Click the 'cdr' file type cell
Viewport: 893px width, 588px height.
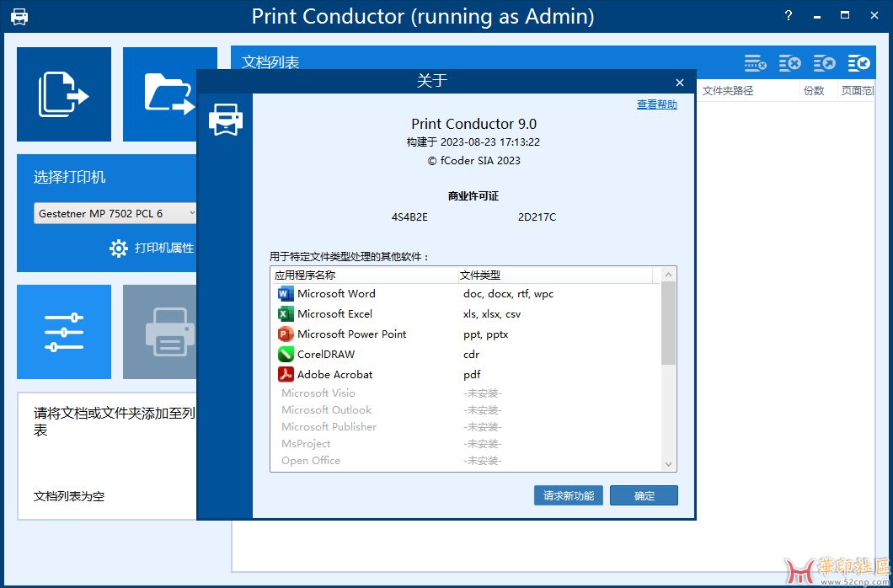pos(471,355)
